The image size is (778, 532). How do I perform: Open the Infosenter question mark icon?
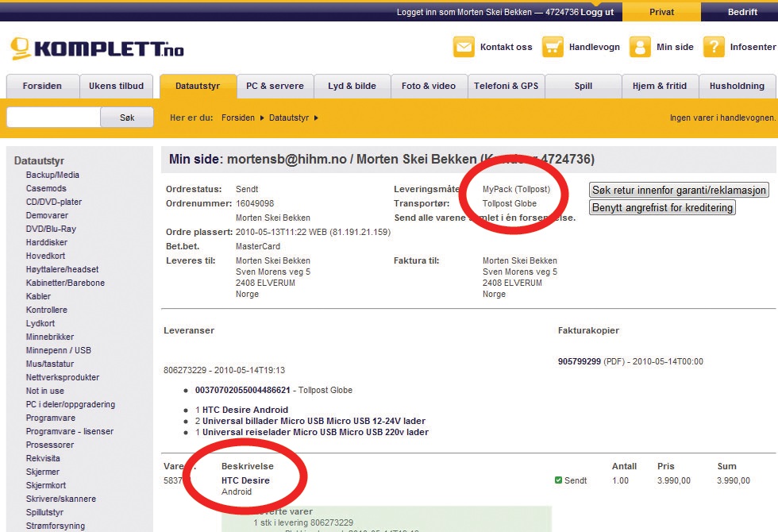(x=714, y=47)
